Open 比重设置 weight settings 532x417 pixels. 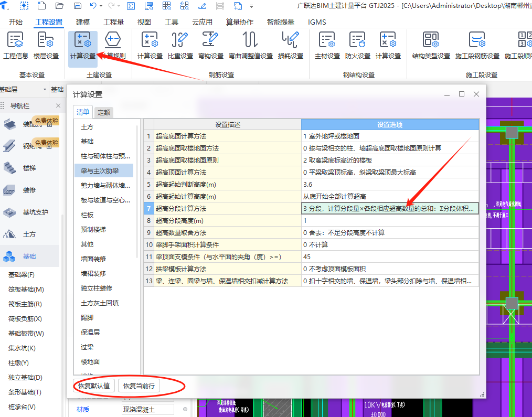pos(180,46)
